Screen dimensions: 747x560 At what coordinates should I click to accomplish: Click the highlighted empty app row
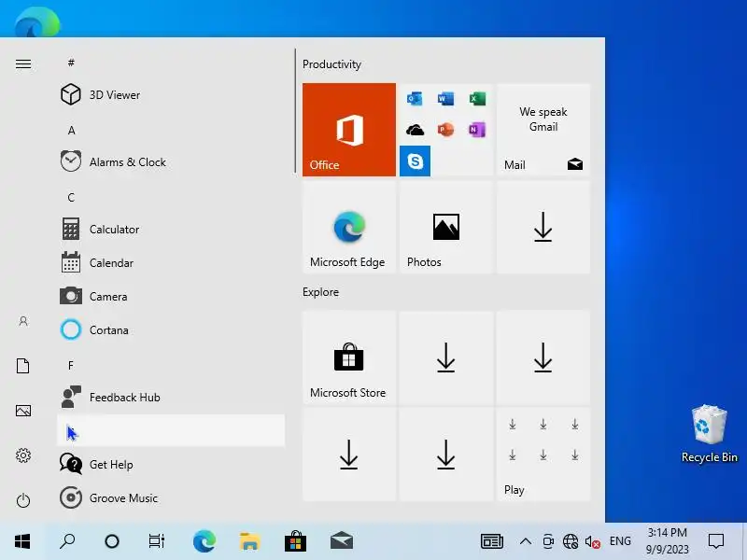point(171,430)
